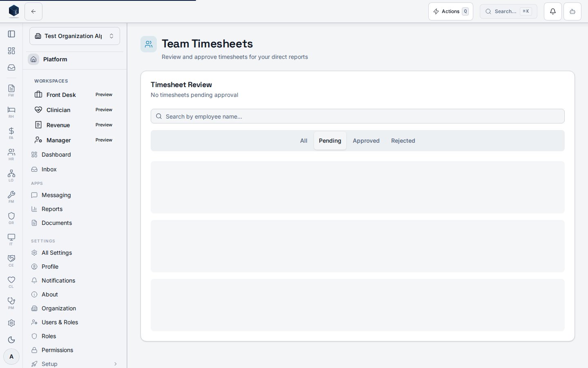Click the Preview badge beside Manager
Viewport: 588px width, 368px height.
(x=104, y=140)
